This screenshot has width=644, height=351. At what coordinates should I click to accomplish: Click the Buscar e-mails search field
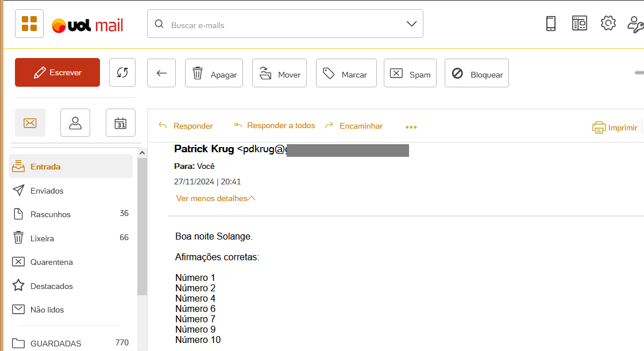pyautogui.click(x=281, y=25)
